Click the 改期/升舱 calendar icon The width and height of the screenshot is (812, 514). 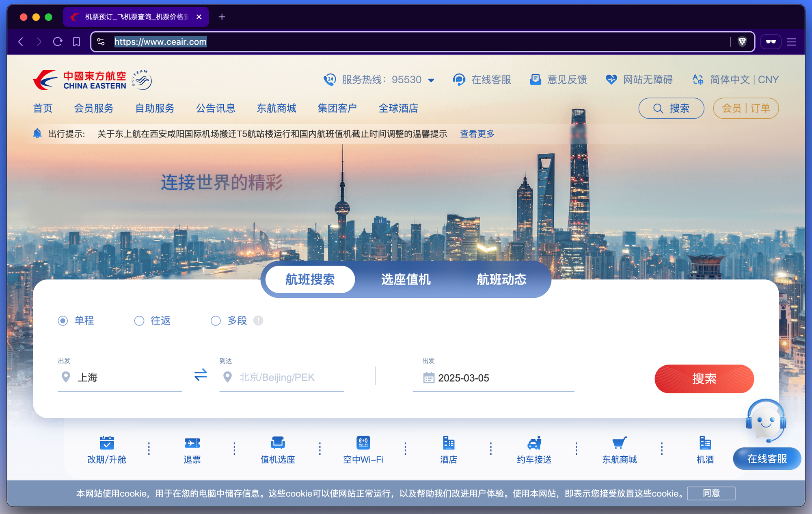tap(107, 443)
